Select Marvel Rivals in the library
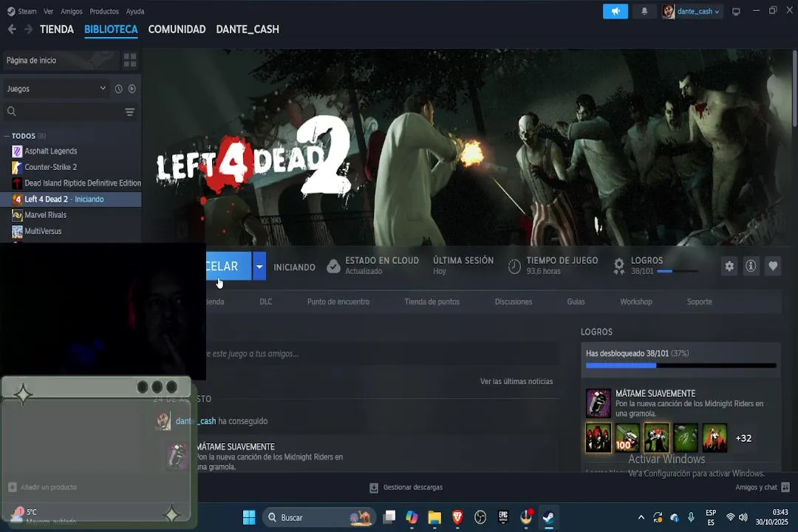This screenshot has width=798, height=532. point(45,215)
